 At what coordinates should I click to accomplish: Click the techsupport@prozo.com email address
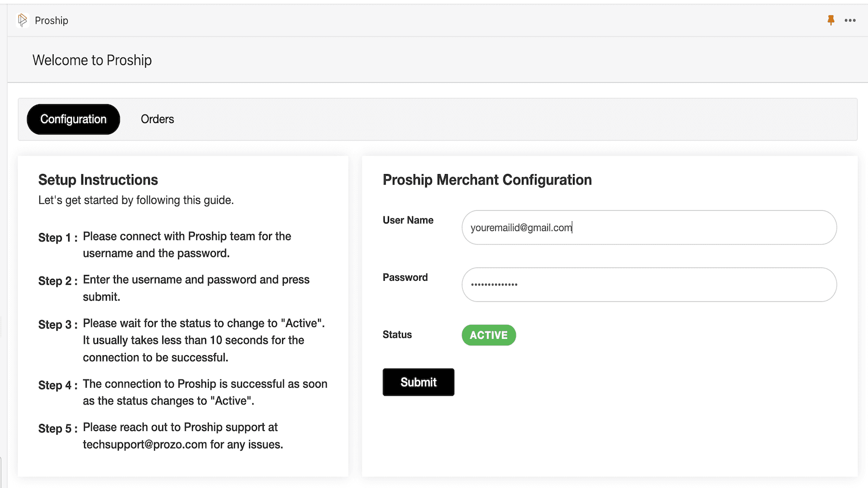pos(145,445)
